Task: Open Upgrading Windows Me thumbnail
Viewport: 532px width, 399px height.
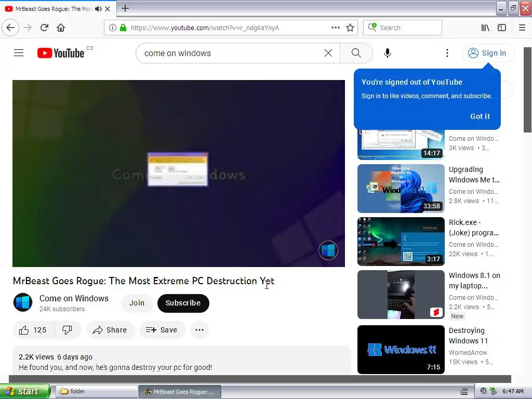Action: pos(401,189)
